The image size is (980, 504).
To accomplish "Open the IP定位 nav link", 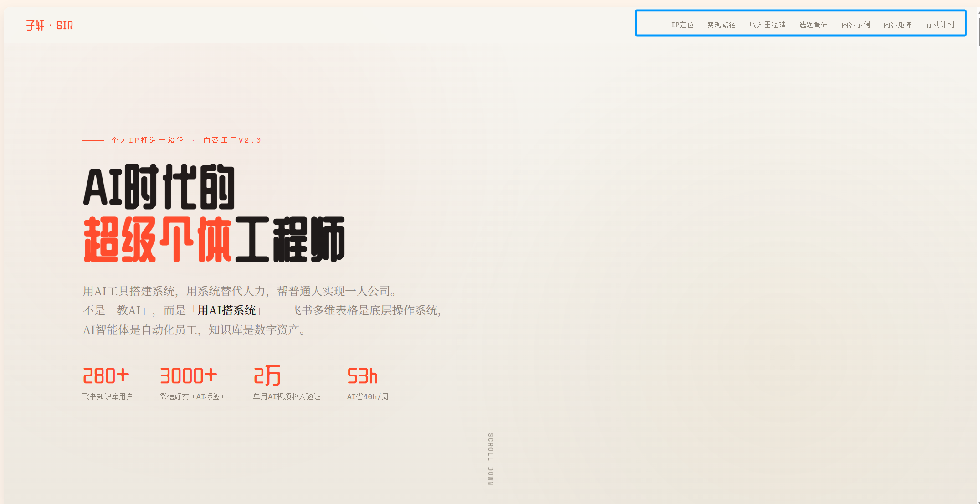I will (x=682, y=25).
